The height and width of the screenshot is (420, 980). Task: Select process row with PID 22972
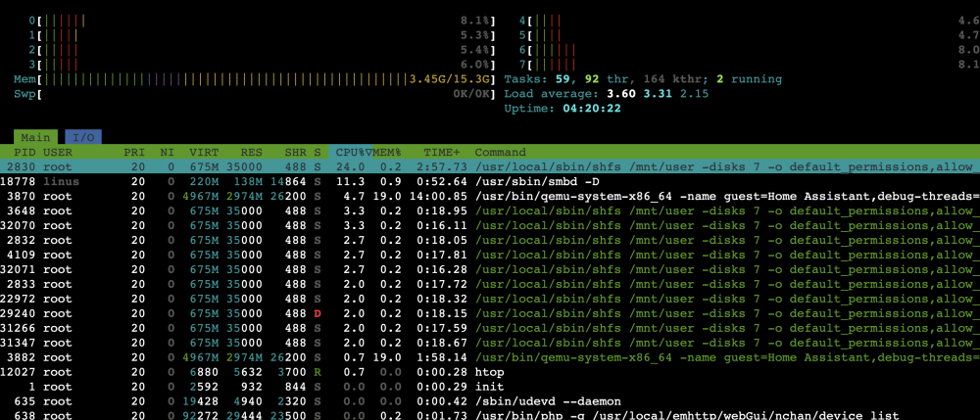[x=490, y=299]
